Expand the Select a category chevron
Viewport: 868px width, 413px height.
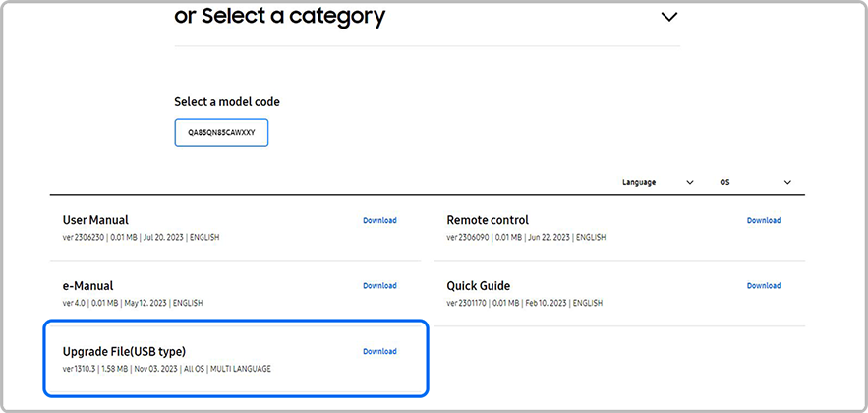click(669, 17)
